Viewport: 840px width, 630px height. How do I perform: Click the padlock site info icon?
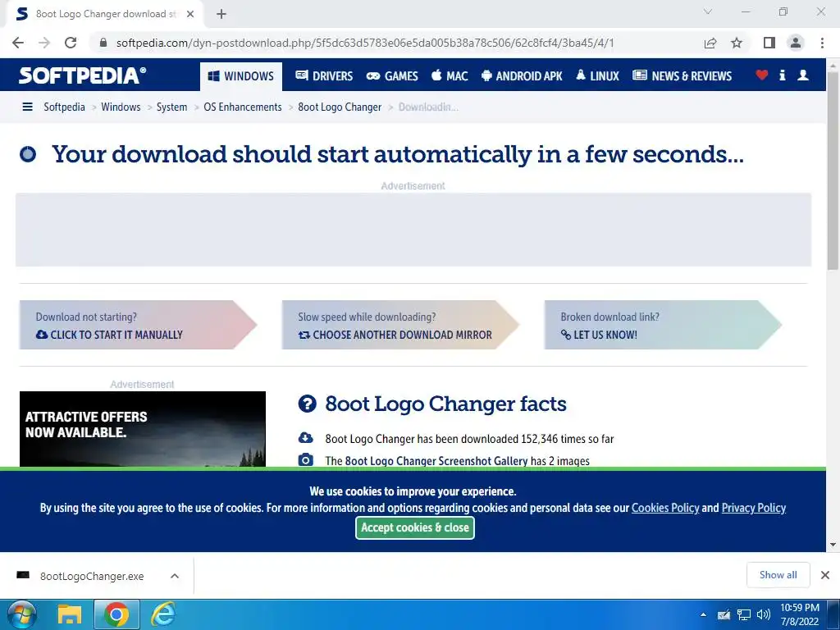click(x=104, y=43)
